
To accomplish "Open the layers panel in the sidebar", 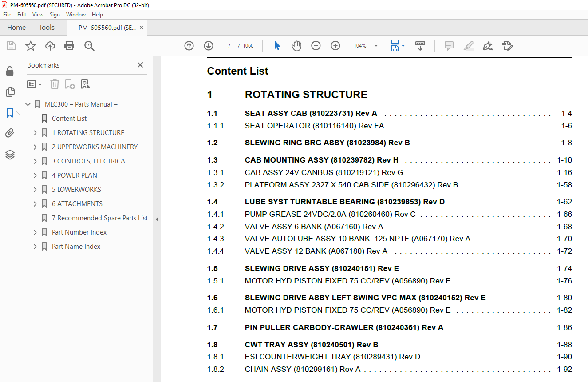I will (10, 155).
